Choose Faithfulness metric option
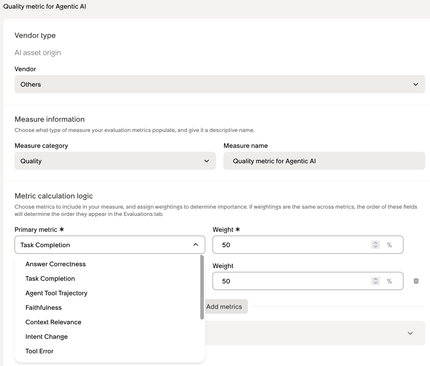This screenshot has height=366, width=430. pyautogui.click(x=44, y=308)
